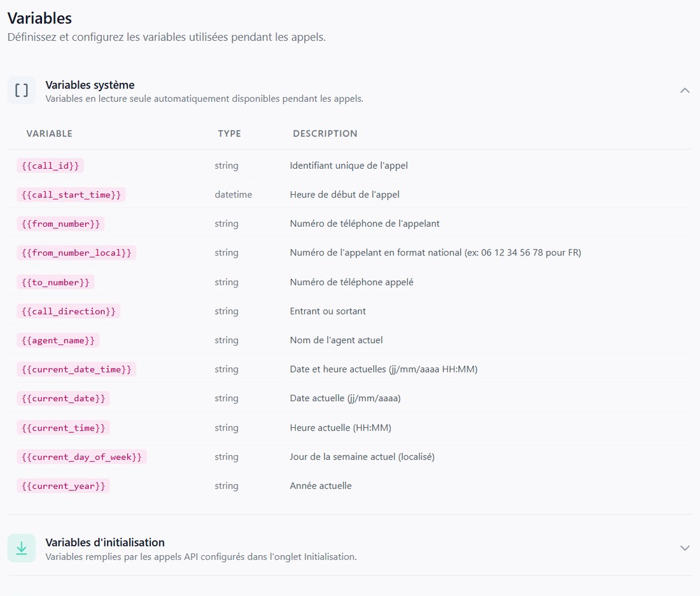The width and height of the screenshot is (700, 596).
Task: Click description "Jour de la semaine actuel (localisé)"
Action: point(362,457)
